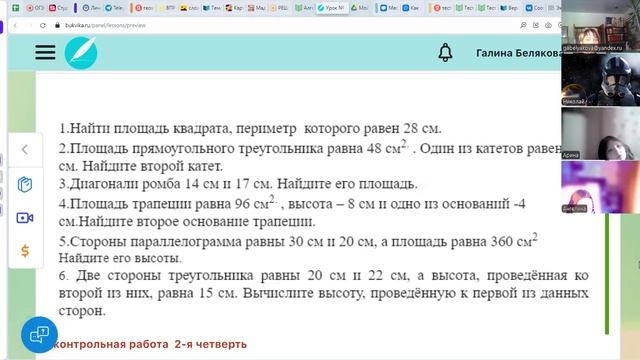Open the blue help chat button
The height and width of the screenshot is (360, 640).
[x=39, y=335]
